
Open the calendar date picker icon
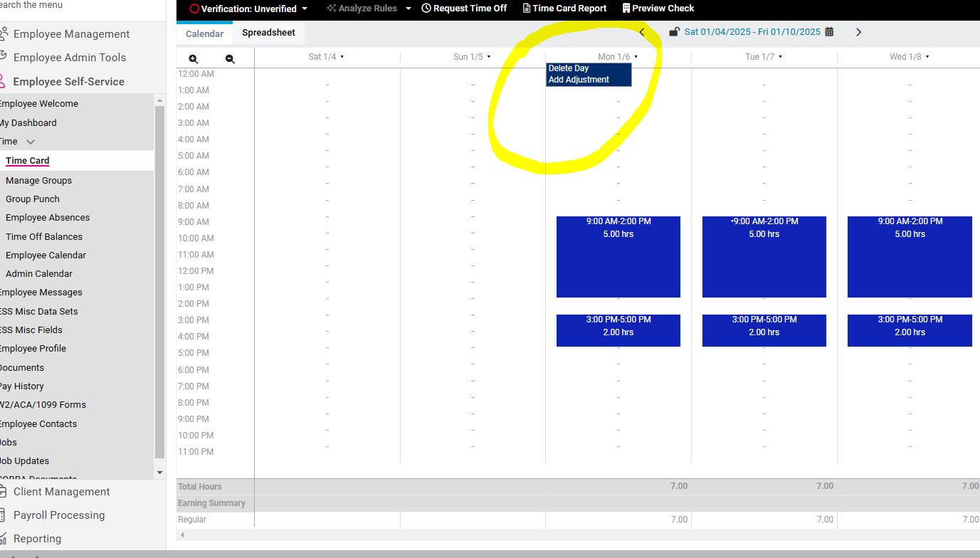[x=829, y=32]
